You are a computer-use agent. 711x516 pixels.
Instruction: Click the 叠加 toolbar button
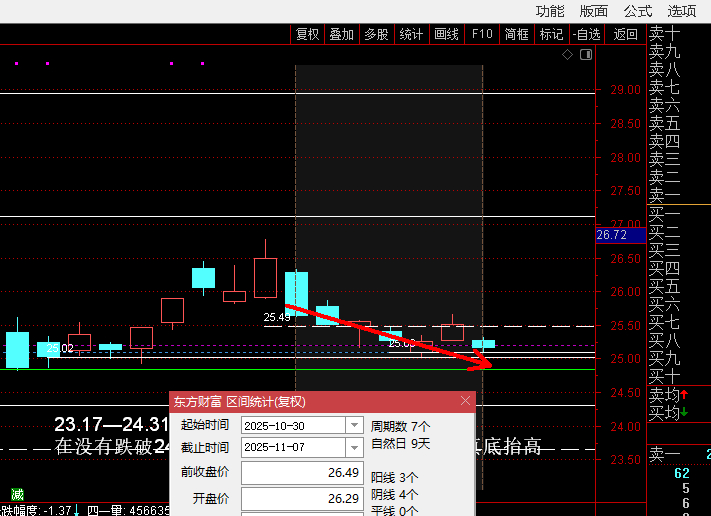(342, 34)
